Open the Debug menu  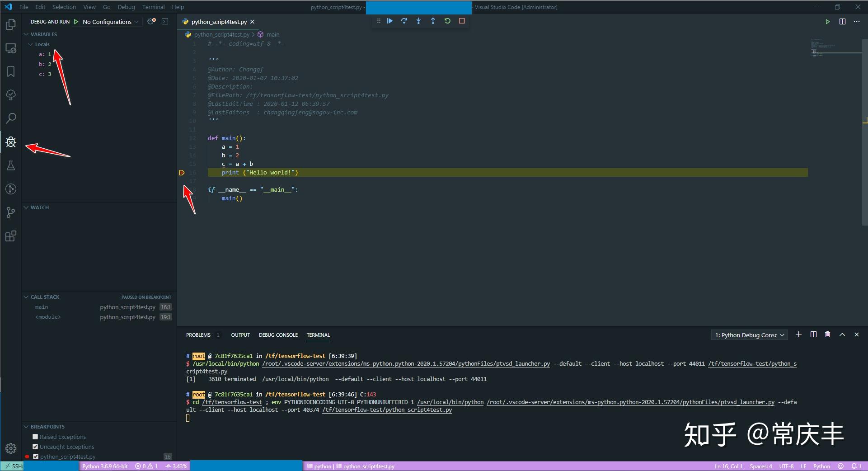(x=126, y=7)
